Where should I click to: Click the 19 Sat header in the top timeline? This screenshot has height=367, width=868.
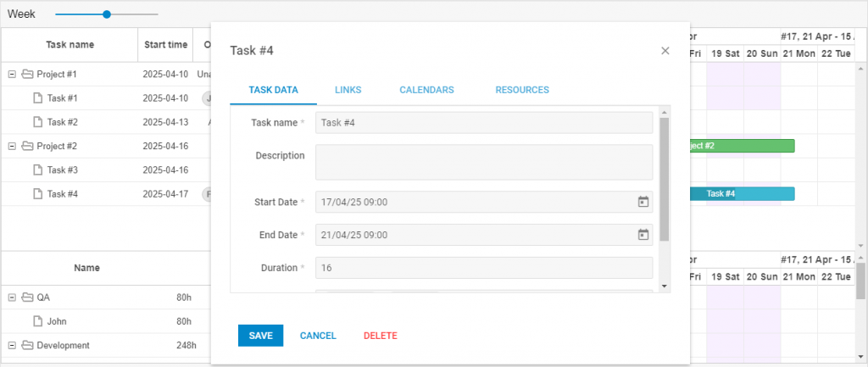point(726,53)
